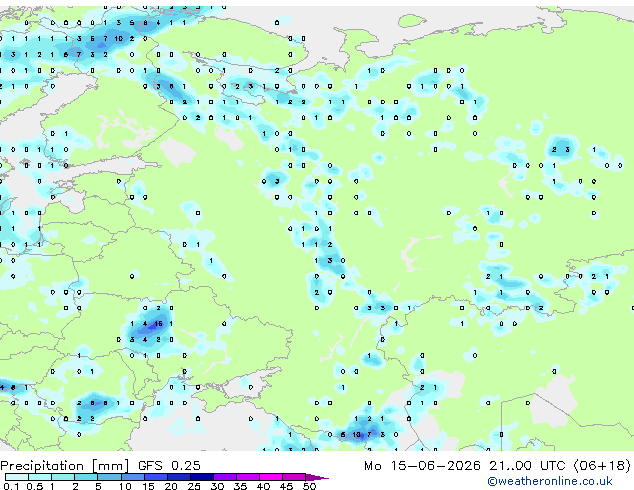The image size is (634, 490).
Task: Open the weatheronline.co.uk copyright link
Action: pyautogui.click(x=550, y=481)
